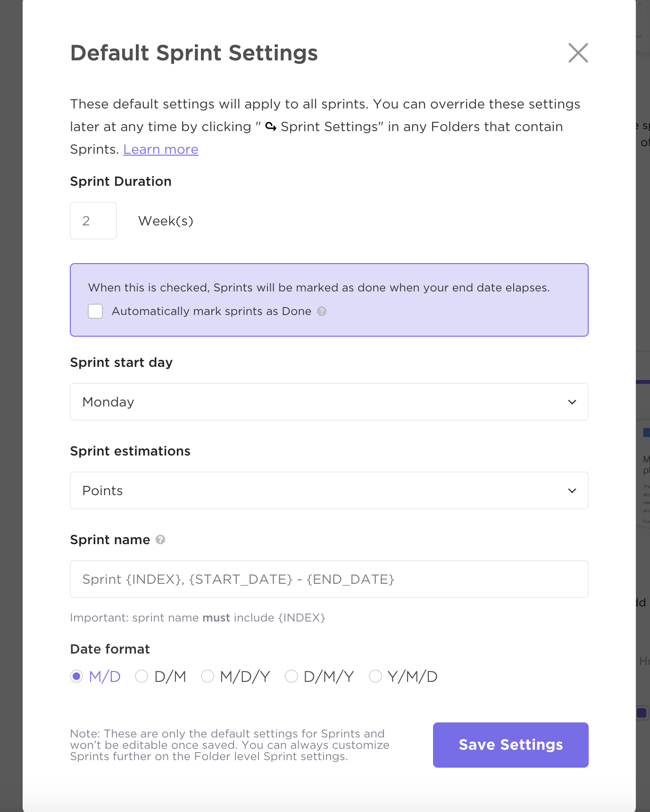Click the Week(s) duration unit label
This screenshot has height=812, width=650.
click(x=166, y=221)
